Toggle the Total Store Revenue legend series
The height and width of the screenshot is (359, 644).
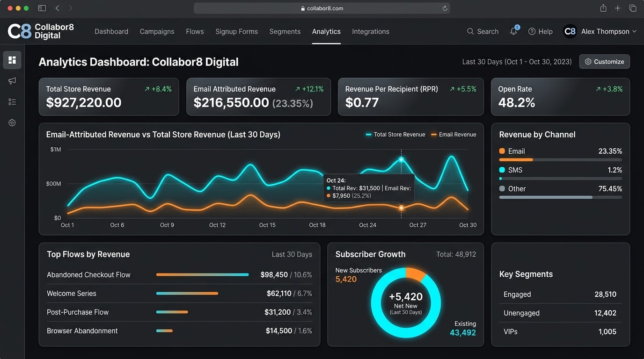[x=395, y=135]
